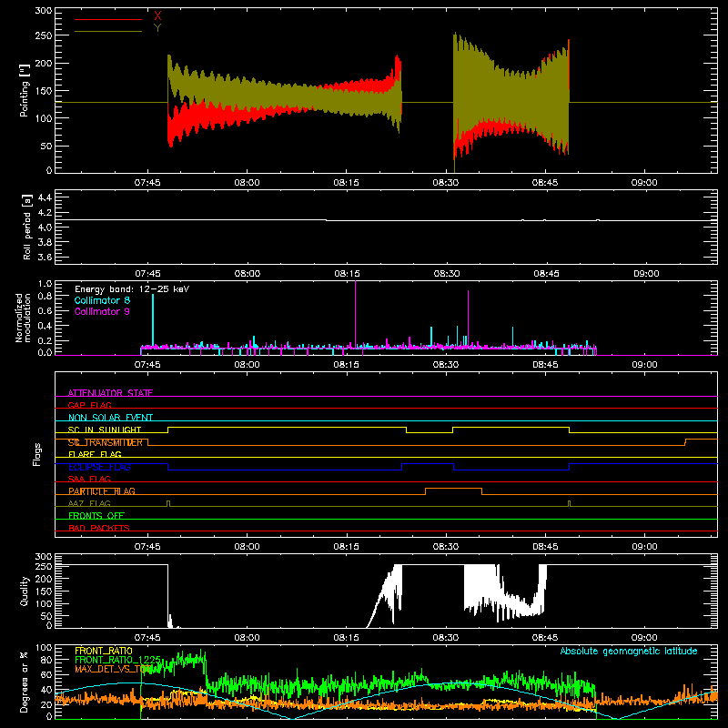Click the 'Pointing' y-axis title
This screenshot has width=728, height=728.
click(25, 90)
